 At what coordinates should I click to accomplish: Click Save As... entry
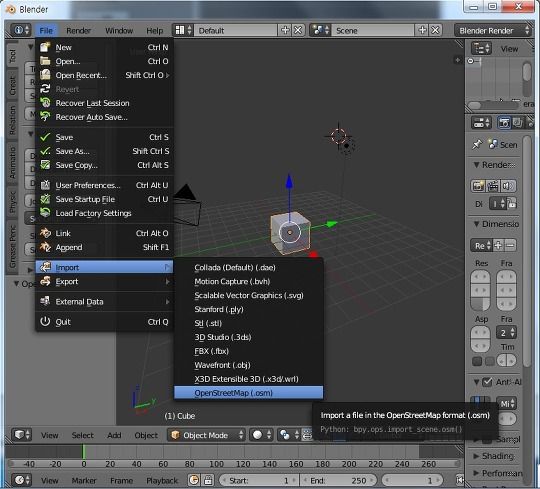pyautogui.click(x=104, y=151)
